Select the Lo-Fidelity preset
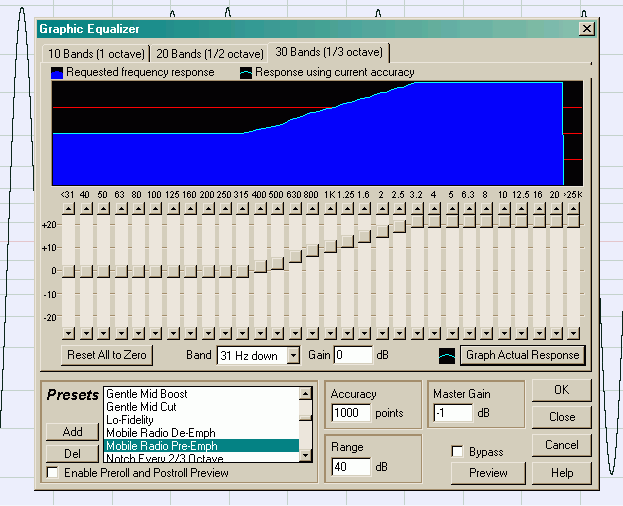623x506 pixels. pos(201,420)
